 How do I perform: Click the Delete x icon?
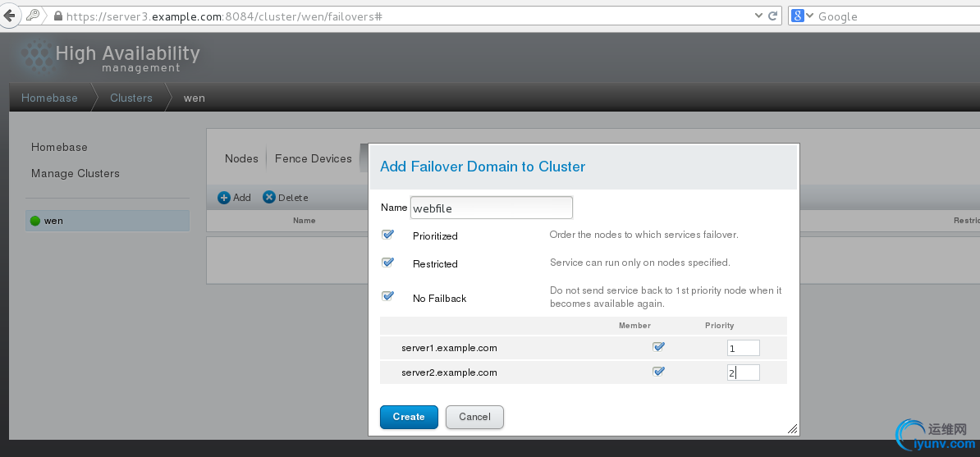coord(268,198)
